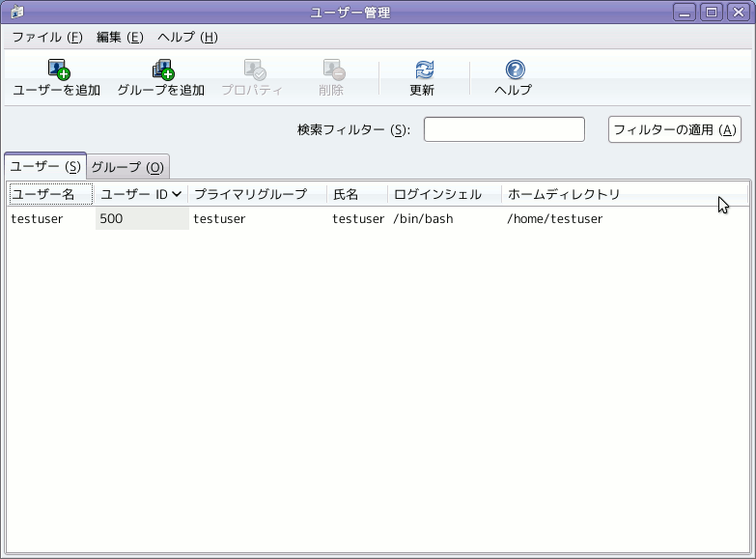Image resolution: width=756 pixels, height=559 pixels.
Task: Minimize the ユーザー管理 window
Action: (685, 12)
